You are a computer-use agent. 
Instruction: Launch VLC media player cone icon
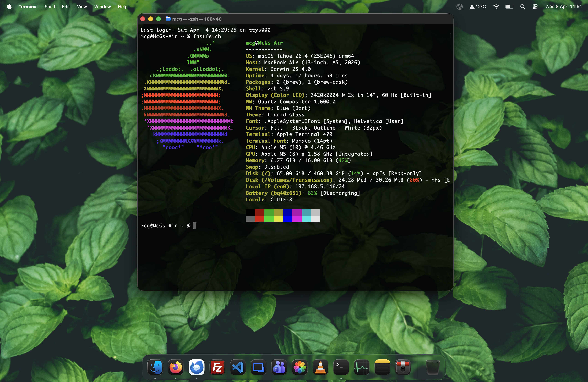click(320, 367)
